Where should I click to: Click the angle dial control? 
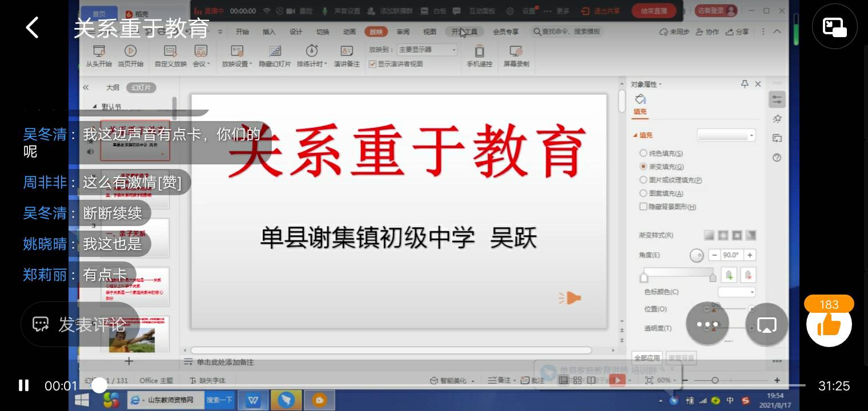coord(696,255)
